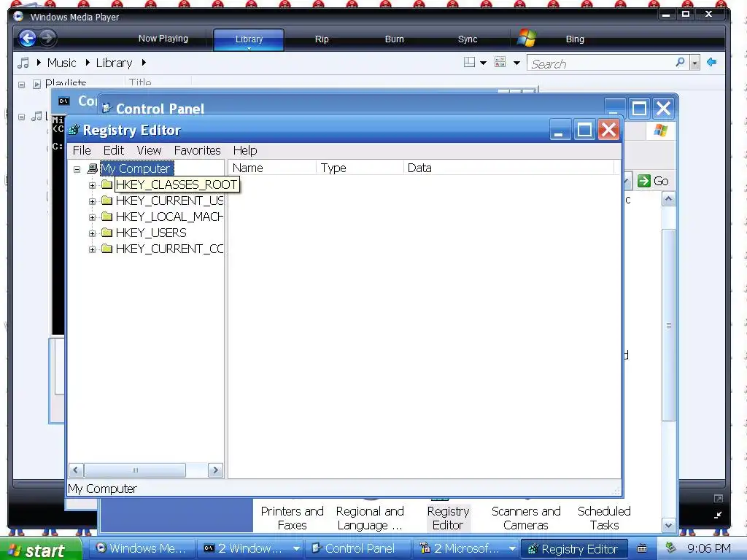
Task: Click the Type column header
Action: (x=360, y=168)
